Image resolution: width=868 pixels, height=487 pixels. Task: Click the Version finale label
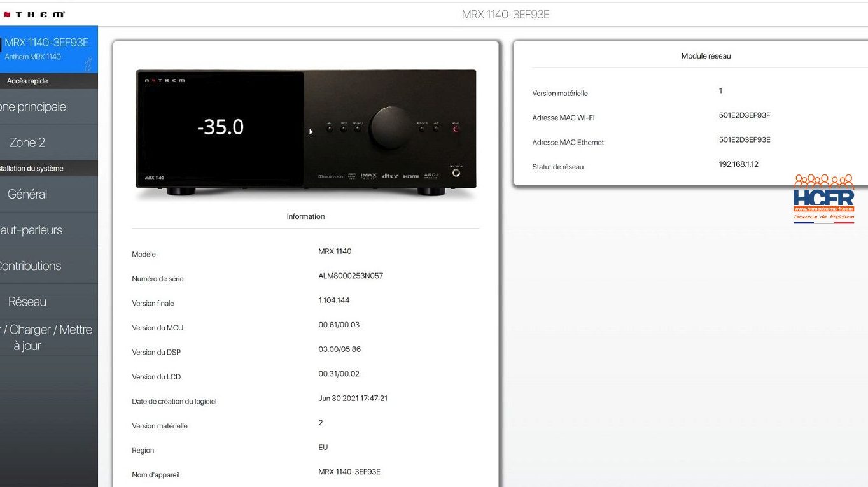click(x=153, y=303)
